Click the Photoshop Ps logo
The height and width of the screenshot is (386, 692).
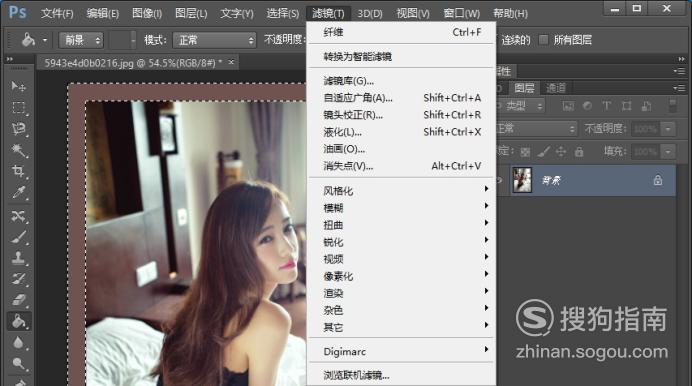pos(18,12)
